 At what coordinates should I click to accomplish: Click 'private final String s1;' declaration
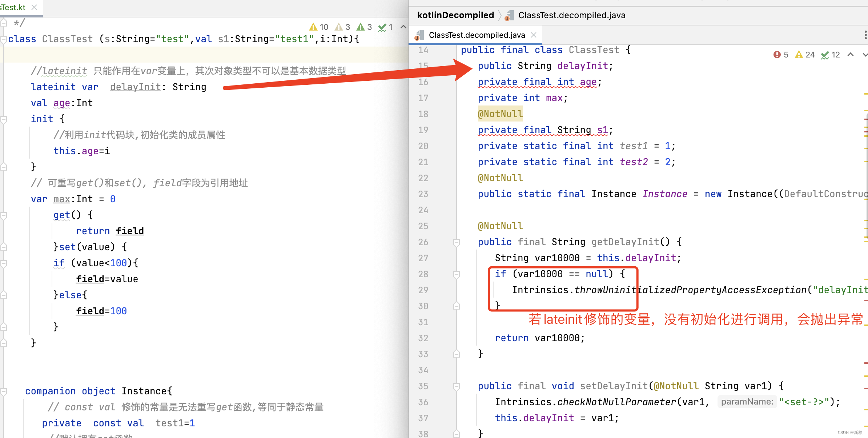546,130
